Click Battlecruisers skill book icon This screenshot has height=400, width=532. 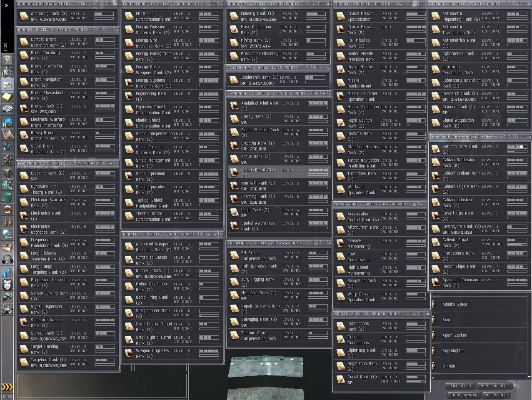tap(435, 149)
